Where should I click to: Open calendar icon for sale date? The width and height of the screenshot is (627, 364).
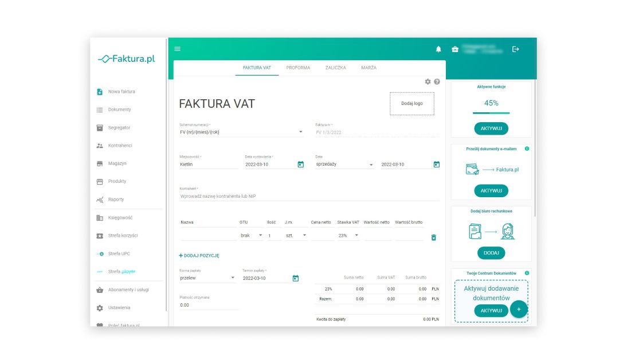pos(437,165)
